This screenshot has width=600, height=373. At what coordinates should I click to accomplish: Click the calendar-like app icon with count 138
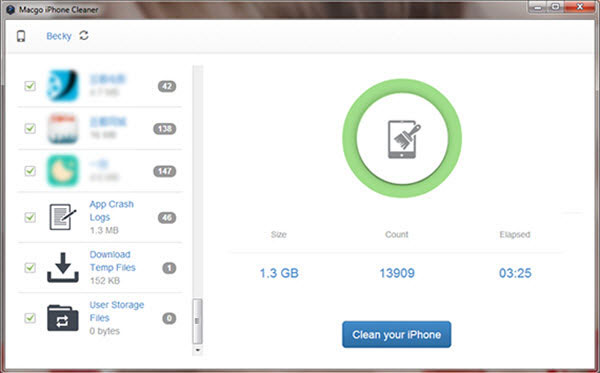pos(63,128)
